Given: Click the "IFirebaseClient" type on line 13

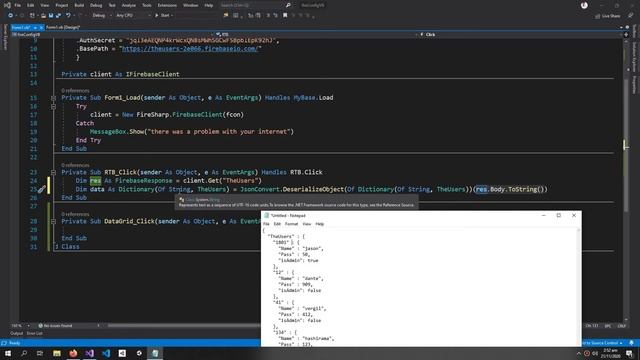Looking at the screenshot, I should coord(153,74).
